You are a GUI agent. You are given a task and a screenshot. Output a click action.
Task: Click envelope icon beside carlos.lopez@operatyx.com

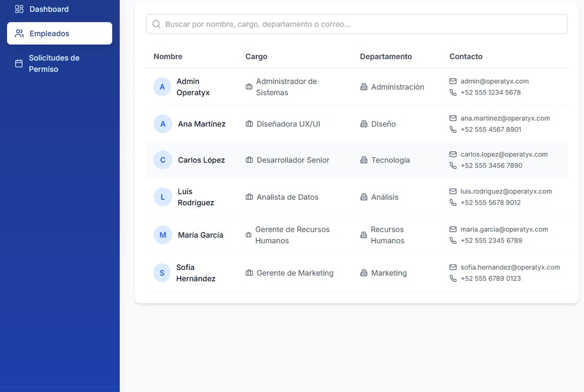tap(453, 154)
